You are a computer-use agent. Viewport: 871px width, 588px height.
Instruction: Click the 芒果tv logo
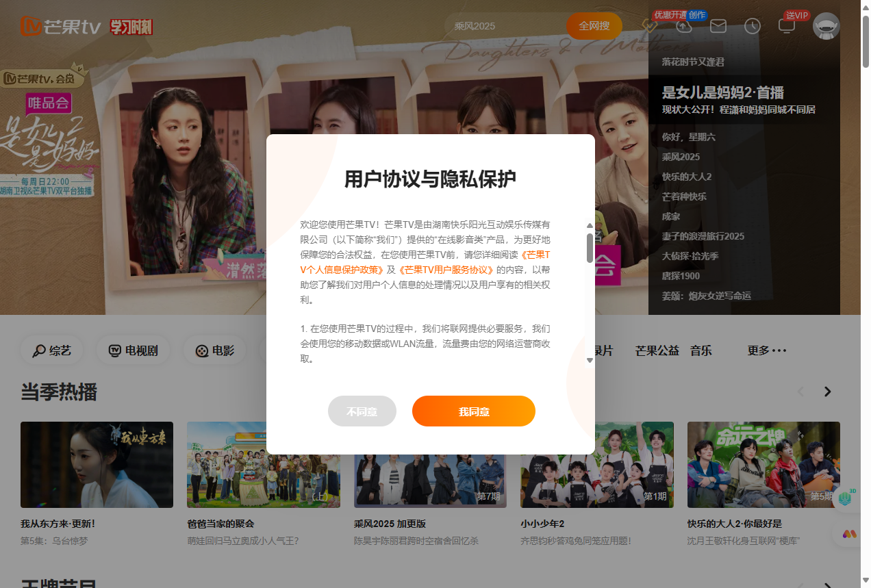tap(58, 26)
